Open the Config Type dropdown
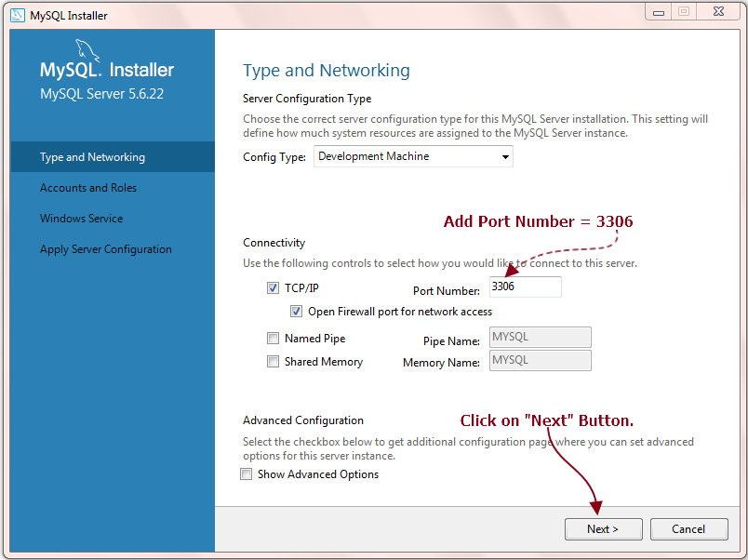This screenshot has height=560, width=748. (x=413, y=156)
